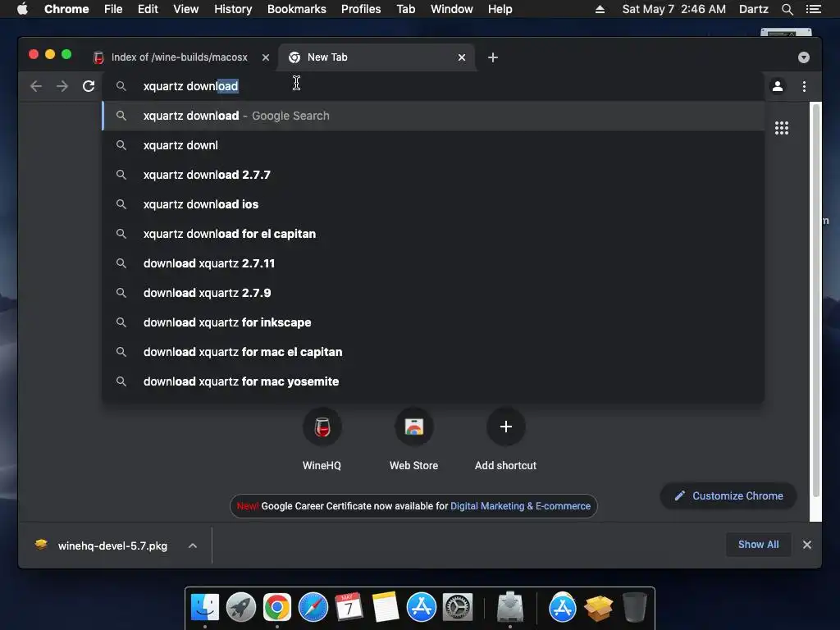Image resolution: width=840 pixels, height=630 pixels.
Task: Open Spotlight search in menu bar
Action: [787, 9]
